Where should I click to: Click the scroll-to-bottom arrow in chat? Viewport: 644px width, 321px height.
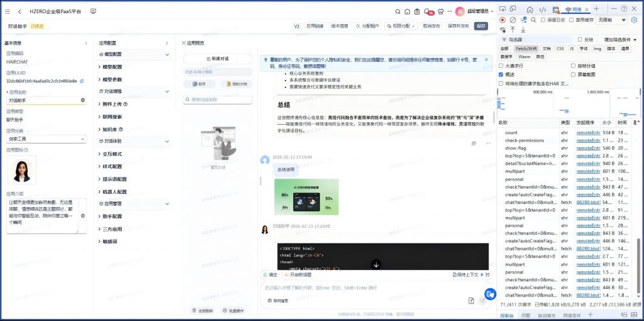[376, 264]
